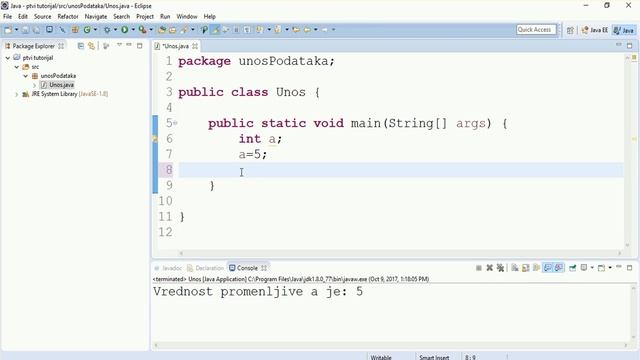Switch to the Java perspective
Image resolution: width=640 pixels, height=360 pixels.
624,30
